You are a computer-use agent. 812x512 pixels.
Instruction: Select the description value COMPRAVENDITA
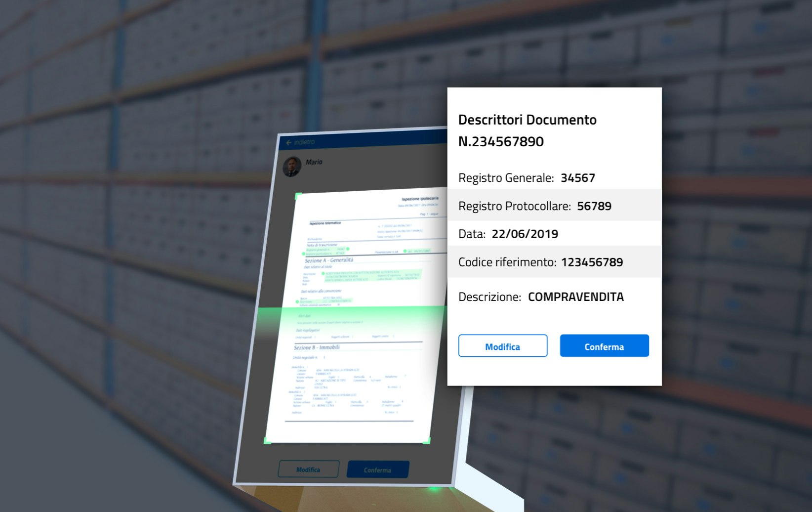(x=576, y=297)
